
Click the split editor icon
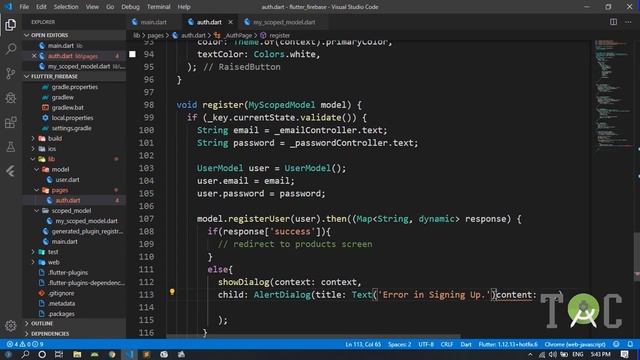click(613, 22)
